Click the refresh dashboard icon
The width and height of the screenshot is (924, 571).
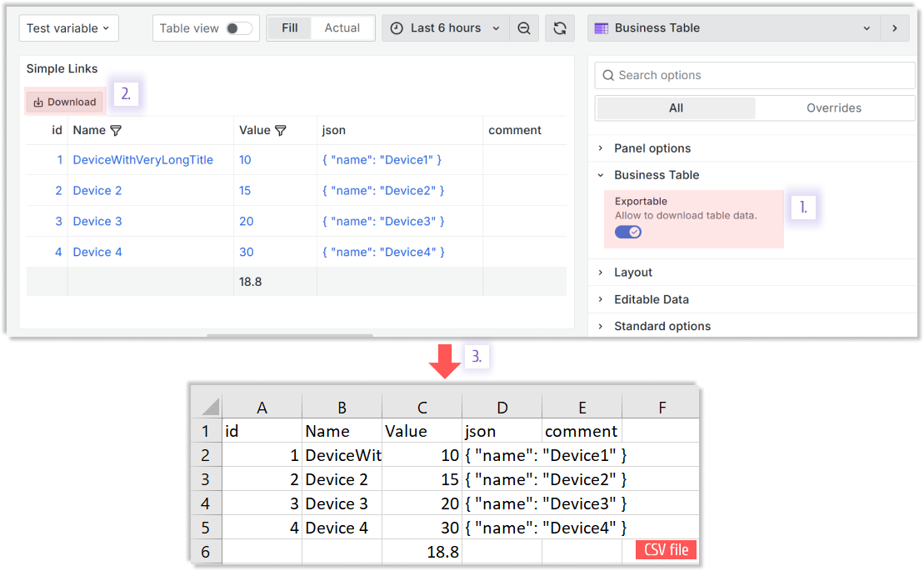[560, 28]
